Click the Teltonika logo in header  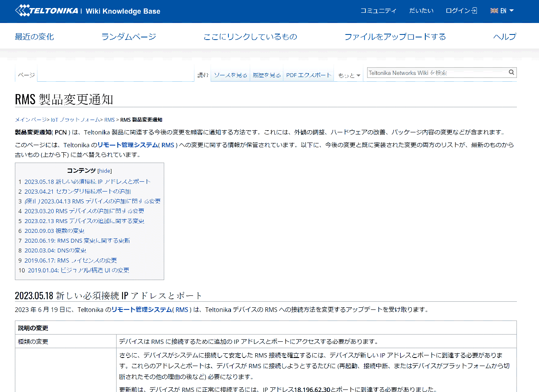(46, 11)
